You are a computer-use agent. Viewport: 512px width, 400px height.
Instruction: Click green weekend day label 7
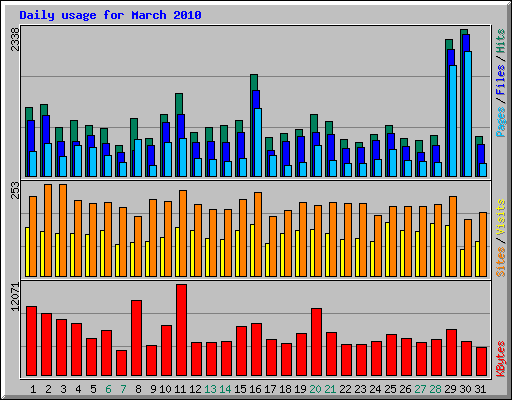click(123, 389)
